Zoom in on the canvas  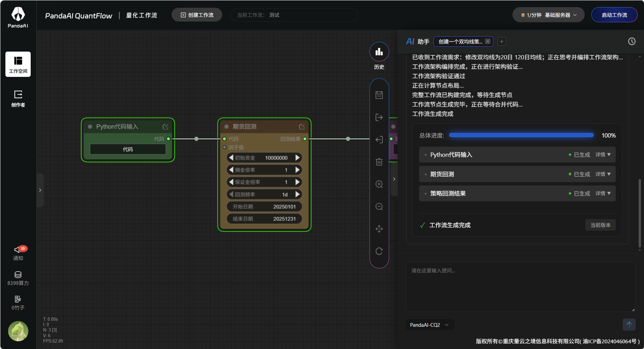tap(379, 184)
